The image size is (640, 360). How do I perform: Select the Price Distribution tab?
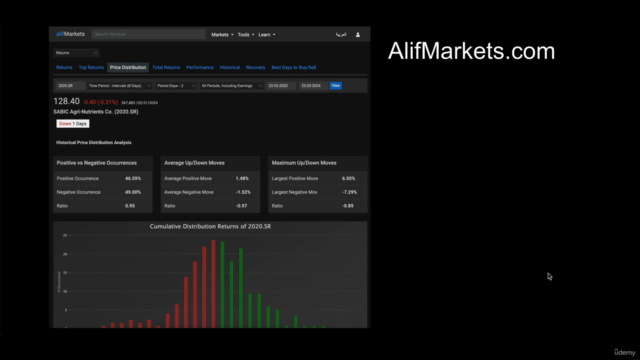128,67
